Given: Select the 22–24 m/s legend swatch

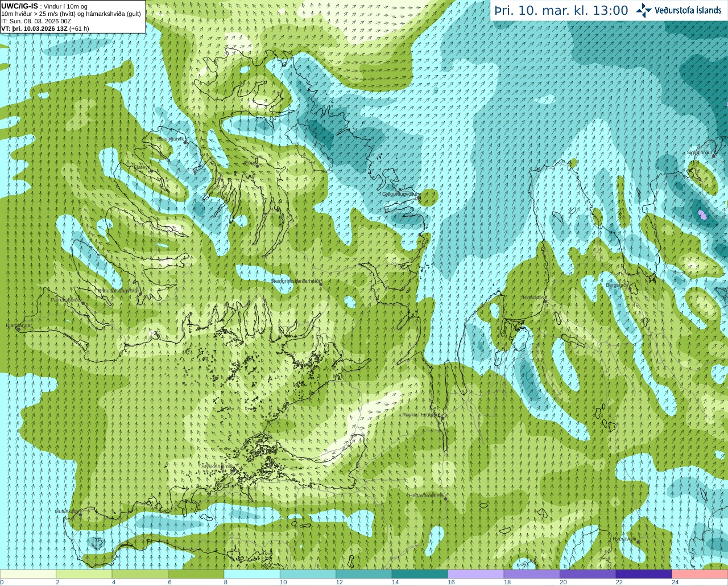Looking at the screenshot, I should click(644, 574).
